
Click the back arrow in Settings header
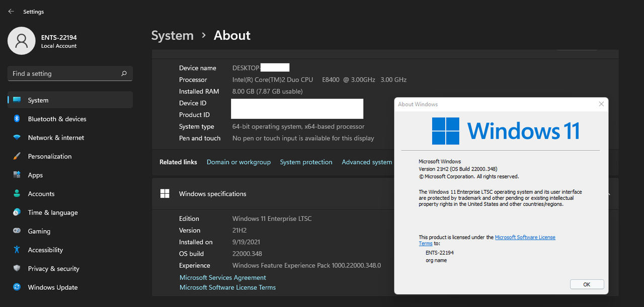[11, 12]
